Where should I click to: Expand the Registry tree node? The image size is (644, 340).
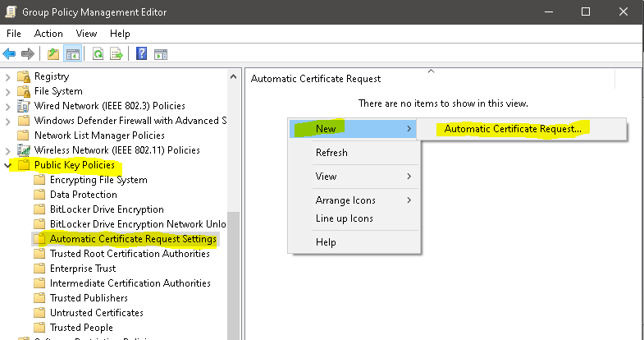9,76
